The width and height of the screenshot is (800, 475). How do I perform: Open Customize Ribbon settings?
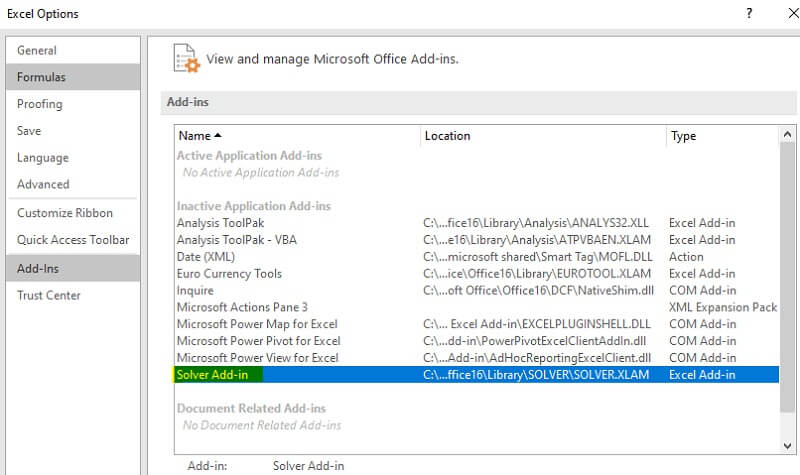(73, 213)
